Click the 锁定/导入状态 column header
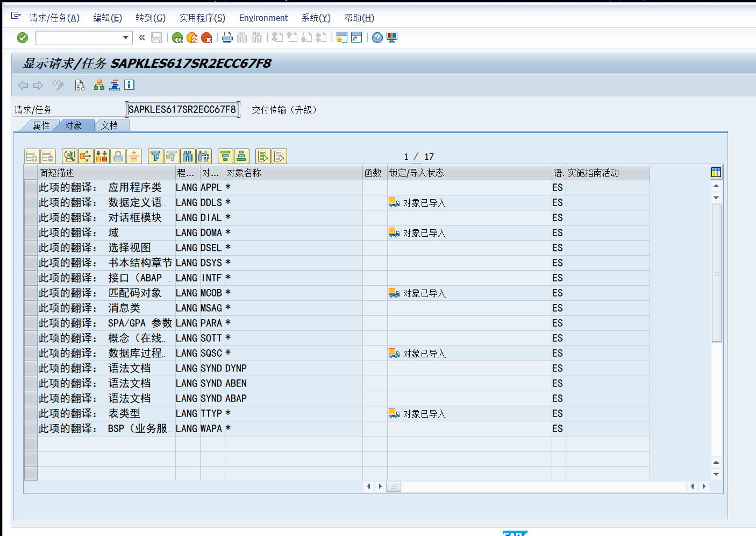The width and height of the screenshot is (756, 536). [x=469, y=173]
